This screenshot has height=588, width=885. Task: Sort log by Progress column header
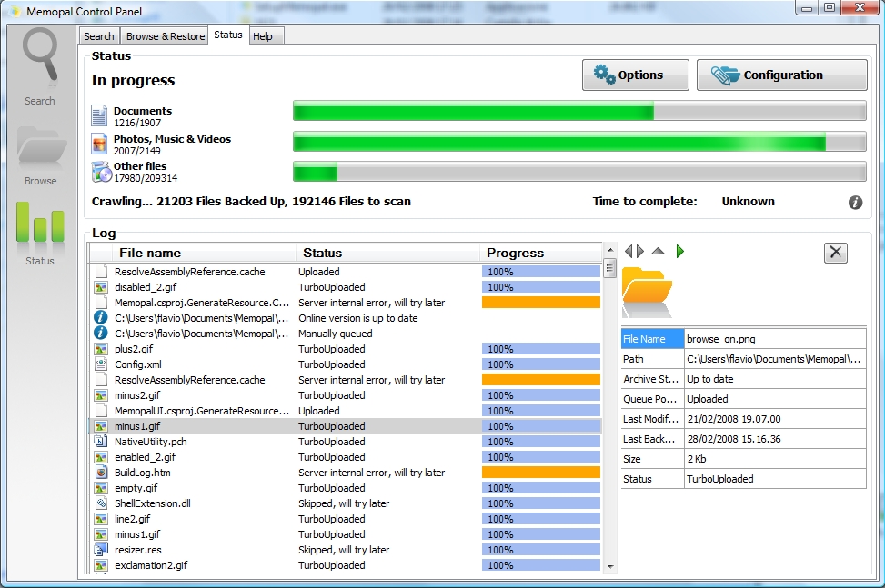[x=540, y=253]
